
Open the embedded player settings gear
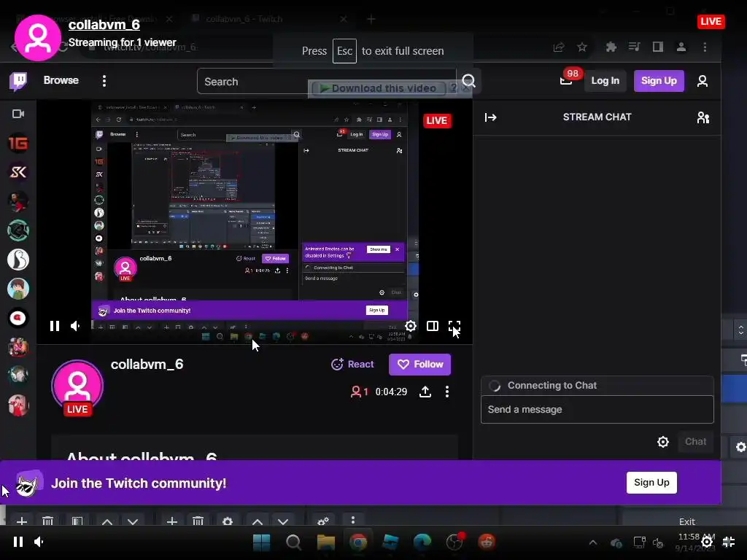click(411, 326)
